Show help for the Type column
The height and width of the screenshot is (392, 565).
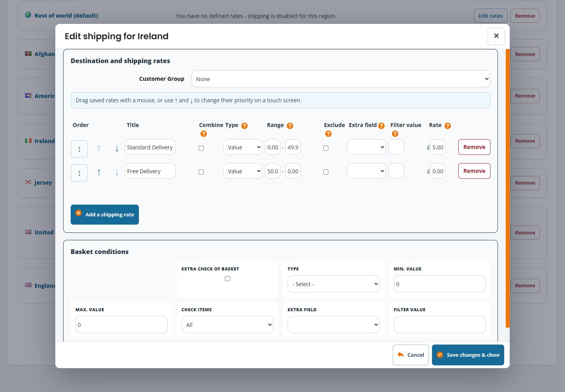tap(244, 126)
